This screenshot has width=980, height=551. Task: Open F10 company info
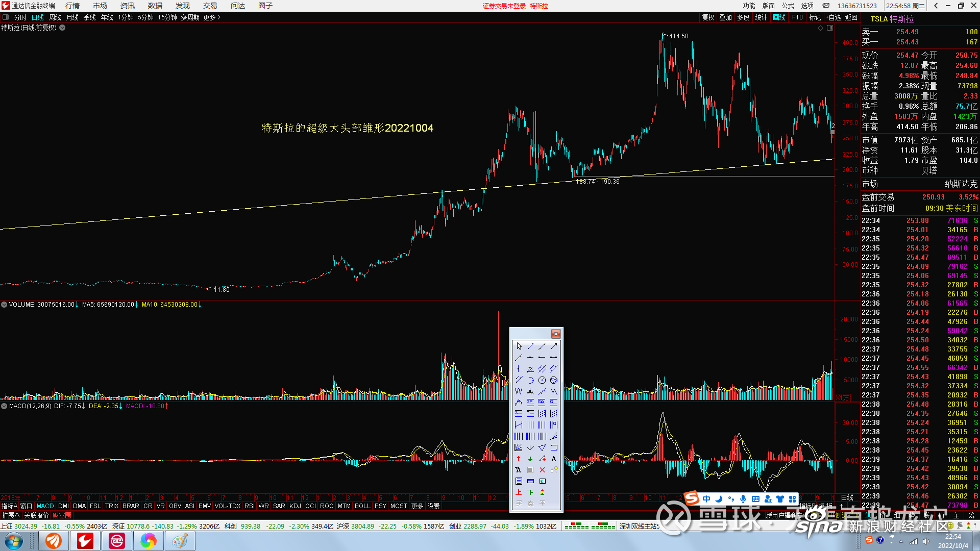coord(797,17)
